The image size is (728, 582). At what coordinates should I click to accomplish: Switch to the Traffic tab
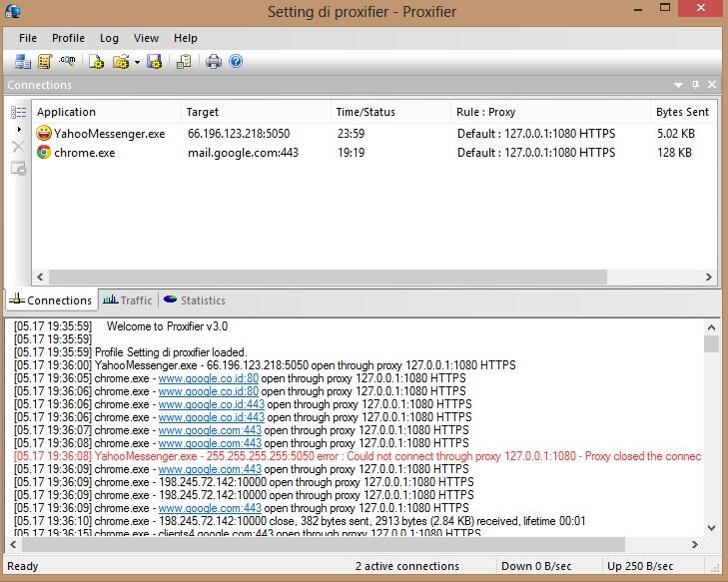click(128, 300)
